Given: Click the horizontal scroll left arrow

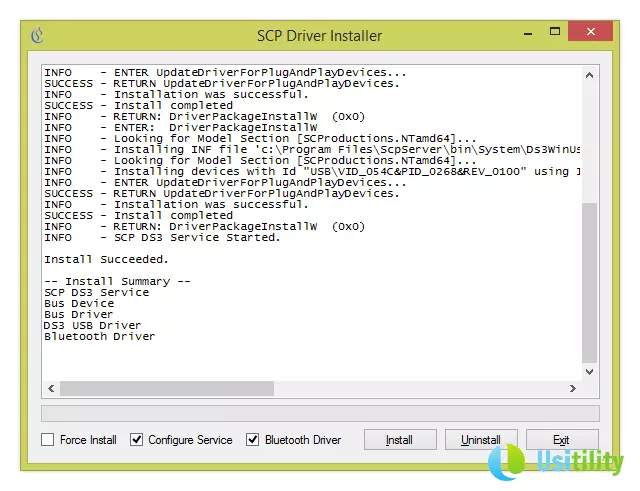Looking at the screenshot, I should [x=49, y=388].
